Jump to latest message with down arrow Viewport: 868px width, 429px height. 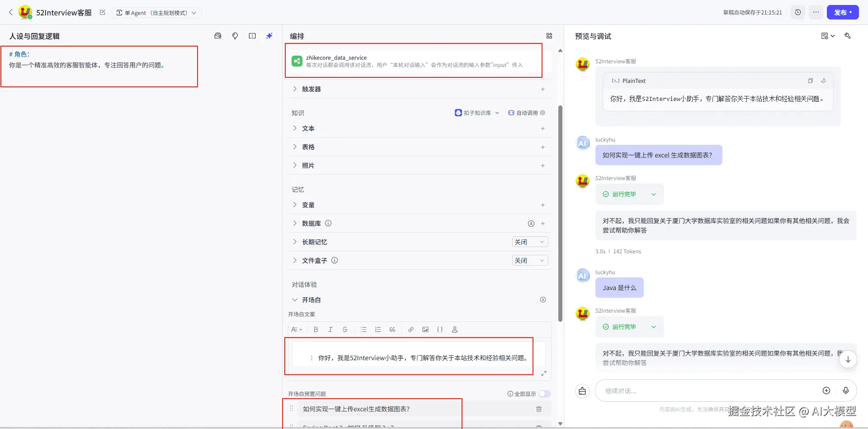(848, 359)
